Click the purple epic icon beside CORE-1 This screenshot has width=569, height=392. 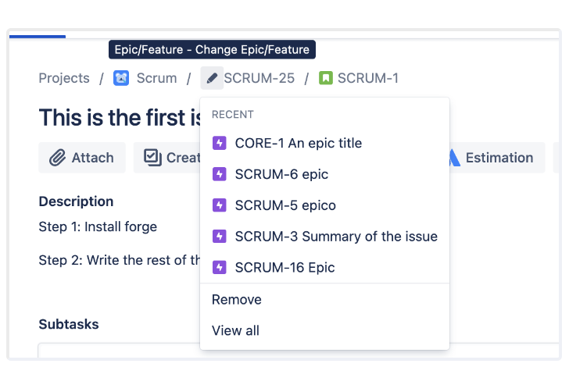pyautogui.click(x=219, y=143)
